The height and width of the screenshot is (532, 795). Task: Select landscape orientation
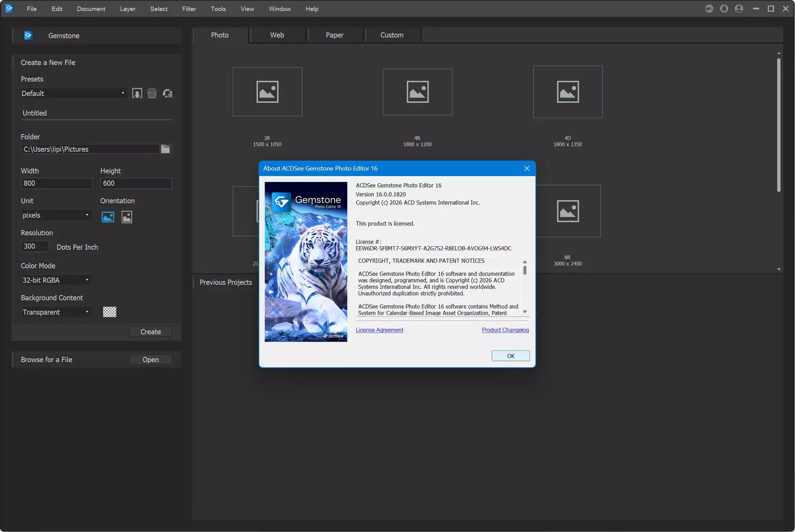(108, 217)
